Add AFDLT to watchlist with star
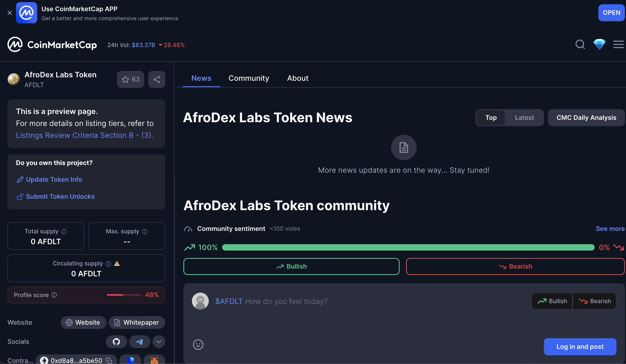The height and width of the screenshot is (364, 626). [x=130, y=79]
